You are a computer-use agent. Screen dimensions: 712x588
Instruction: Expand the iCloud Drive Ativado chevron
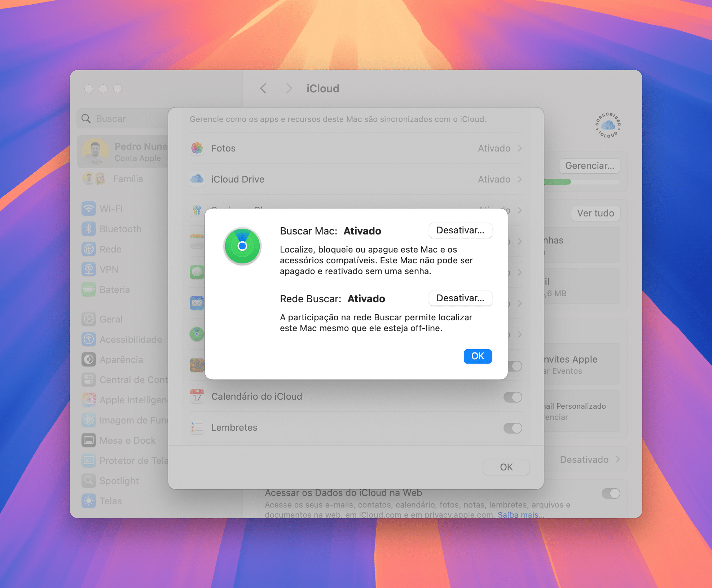(520, 179)
